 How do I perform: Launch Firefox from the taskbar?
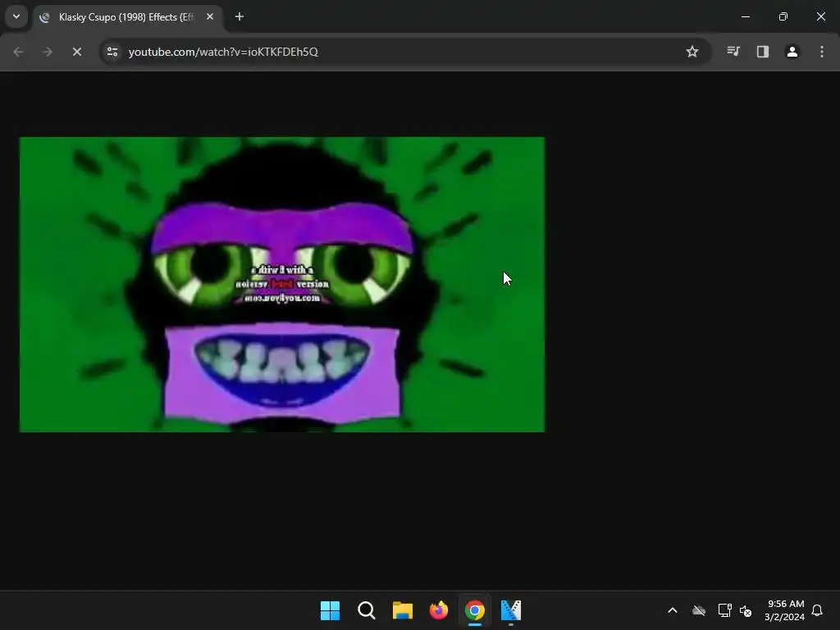[x=439, y=610]
